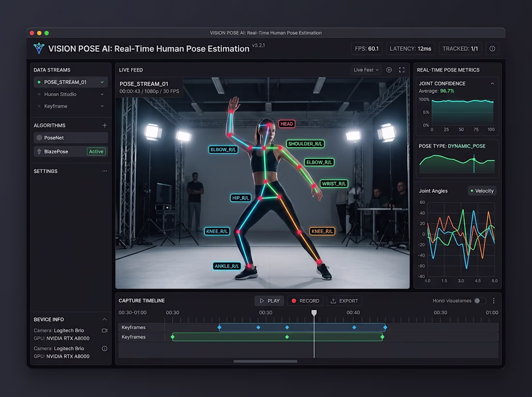The image size is (532, 397).
Task: Click the timeline playhead handle
Action: [314, 312]
